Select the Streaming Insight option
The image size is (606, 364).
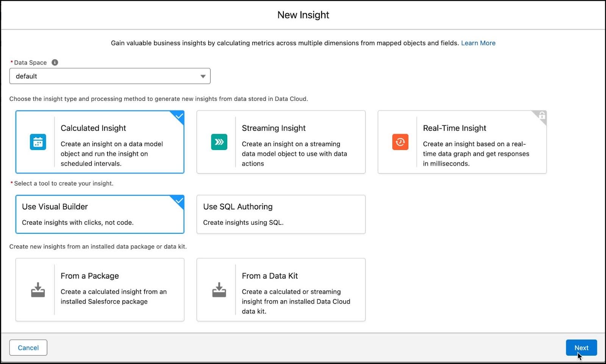coord(281,142)
